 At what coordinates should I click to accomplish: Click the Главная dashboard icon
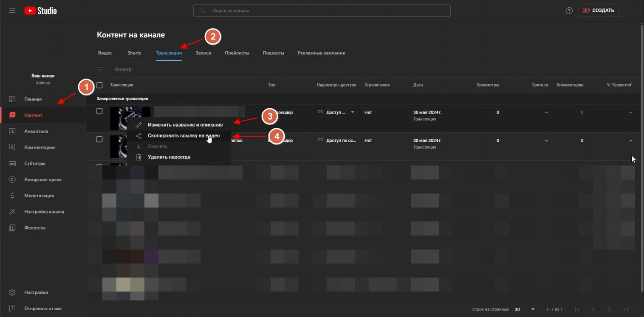coord(12,99)
